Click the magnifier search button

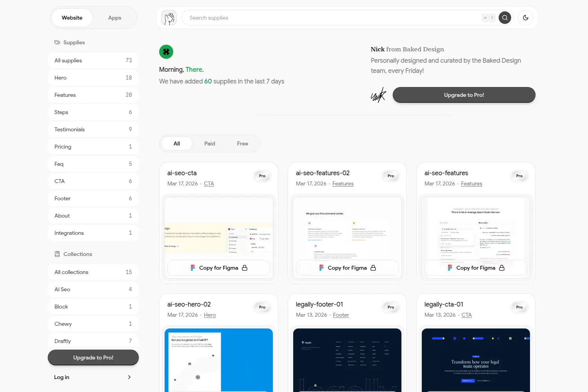505,18
